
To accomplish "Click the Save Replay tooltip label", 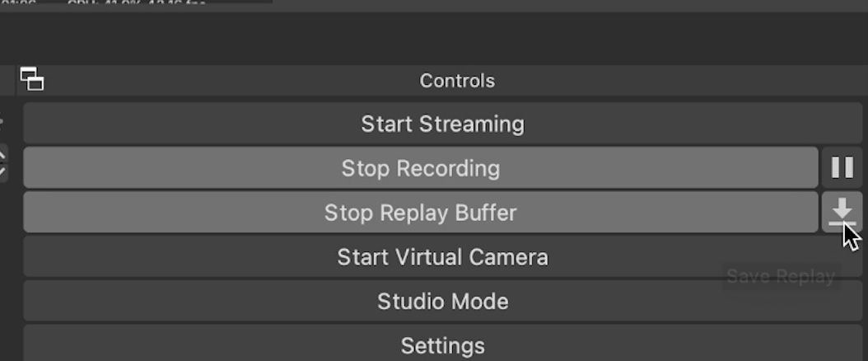I will point(781,276).
